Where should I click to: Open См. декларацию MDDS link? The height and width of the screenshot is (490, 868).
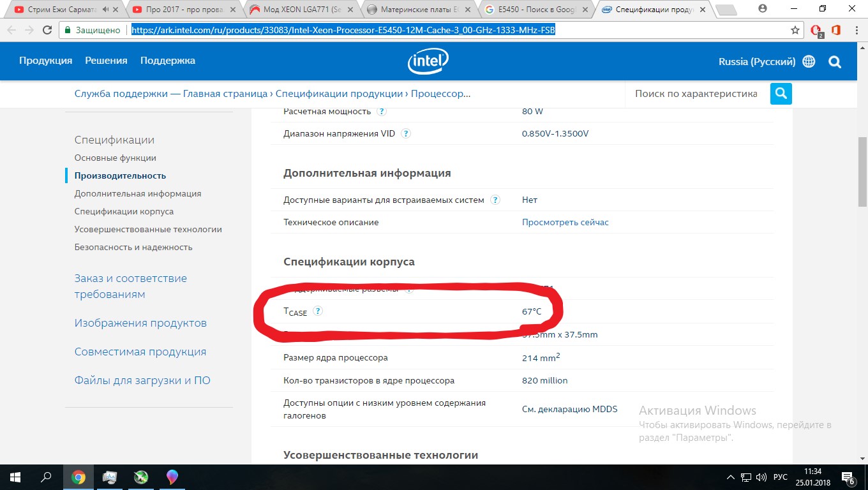570,409
